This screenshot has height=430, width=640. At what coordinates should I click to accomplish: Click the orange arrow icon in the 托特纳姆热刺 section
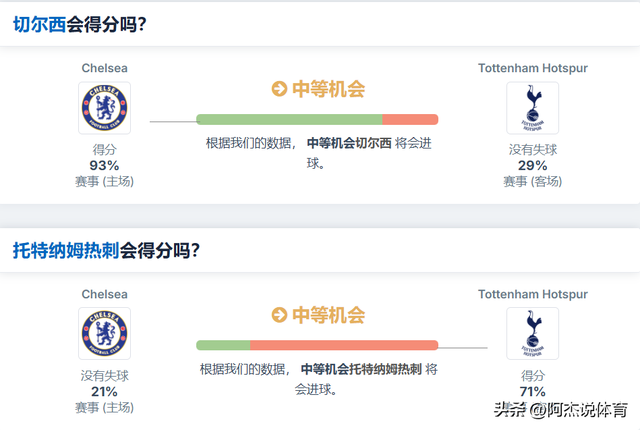279,315
